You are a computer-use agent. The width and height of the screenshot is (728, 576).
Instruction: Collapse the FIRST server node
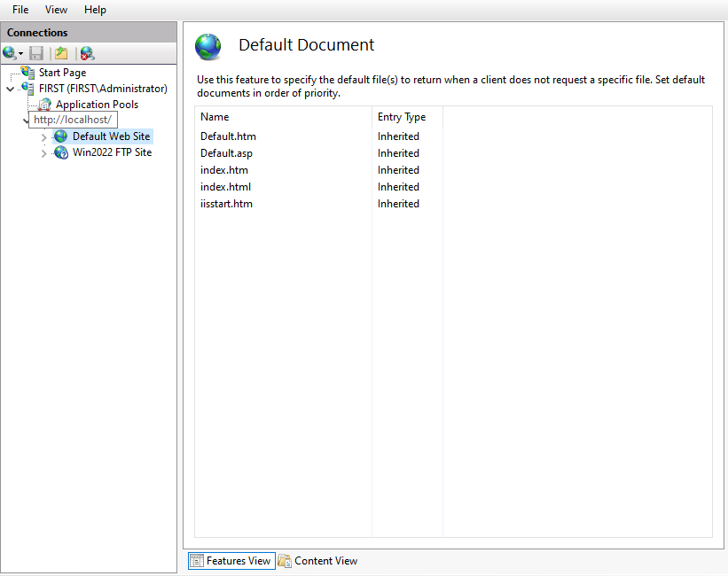11,89
